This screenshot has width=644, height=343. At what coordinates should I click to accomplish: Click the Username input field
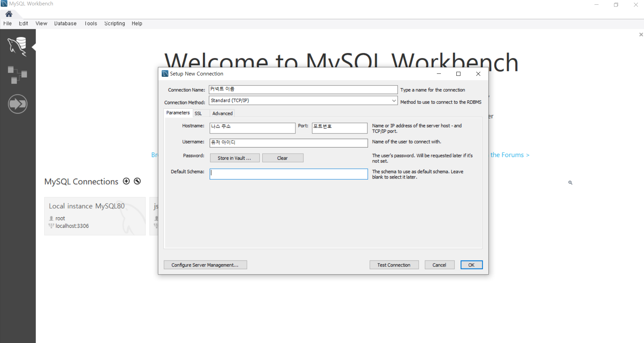pos(289,143)
